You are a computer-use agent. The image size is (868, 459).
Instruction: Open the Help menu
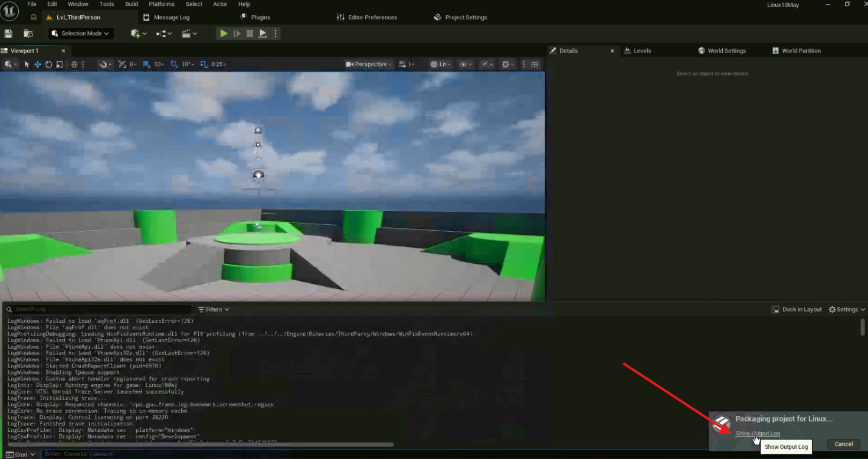[244, 4]
